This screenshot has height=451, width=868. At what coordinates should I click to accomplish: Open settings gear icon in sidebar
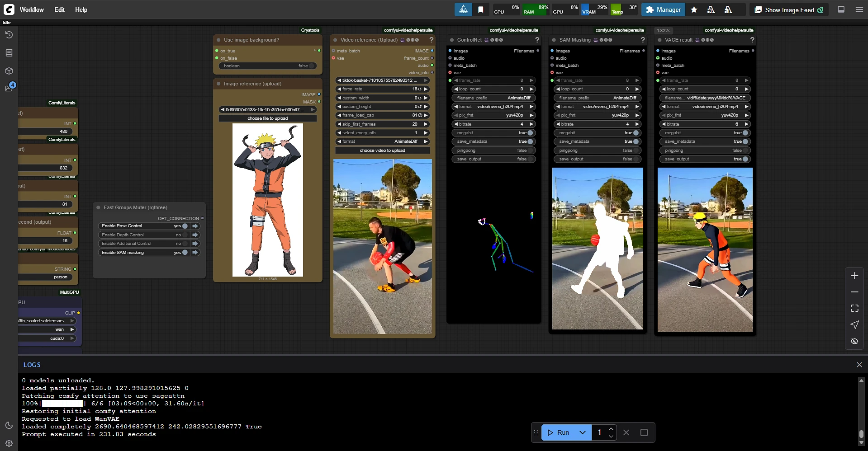tap(9, 443)
